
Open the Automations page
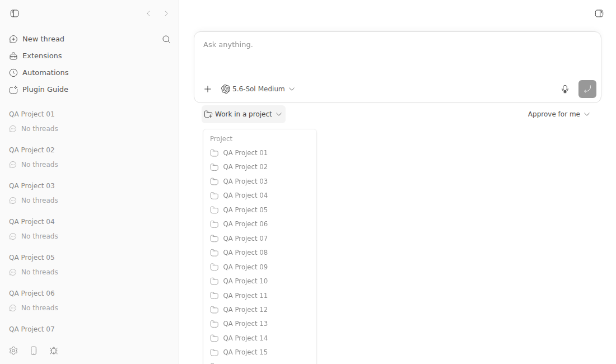pyautogui.click(x=45, y=73)
